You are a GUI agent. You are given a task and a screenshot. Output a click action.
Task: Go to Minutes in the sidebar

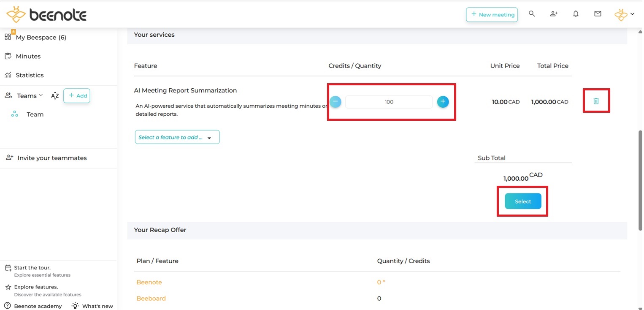click(28, 56)
